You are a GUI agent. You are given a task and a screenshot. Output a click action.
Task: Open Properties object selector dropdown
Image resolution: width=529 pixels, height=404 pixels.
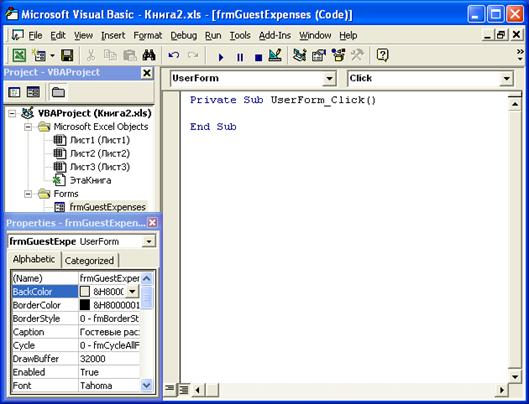pos(148,242)
